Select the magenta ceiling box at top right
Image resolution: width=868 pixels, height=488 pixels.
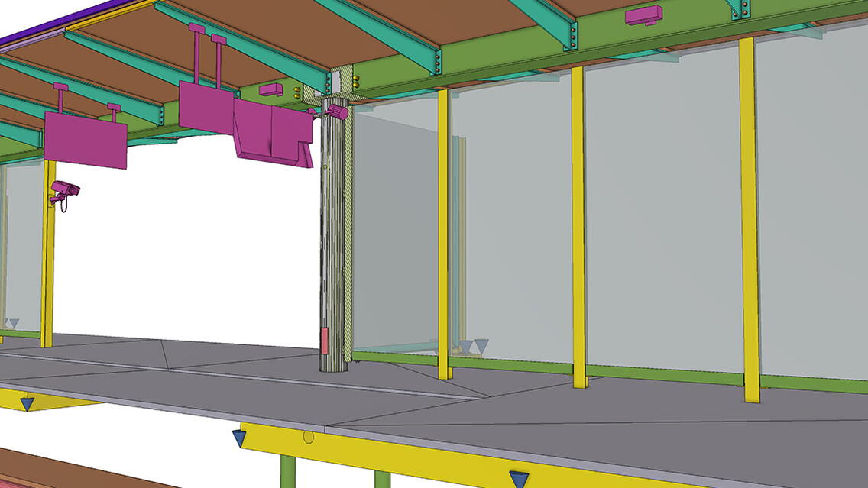click(x=643, y=15)
